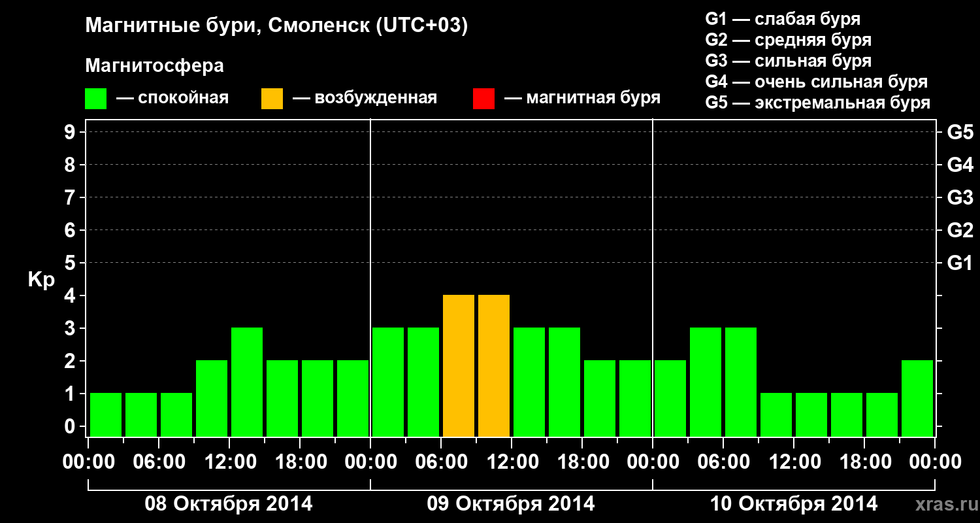The height and width of the screenshot is (523, 980).
Task: Click the 'G4 — очень сильная буря' line
Action: [817, 82]
